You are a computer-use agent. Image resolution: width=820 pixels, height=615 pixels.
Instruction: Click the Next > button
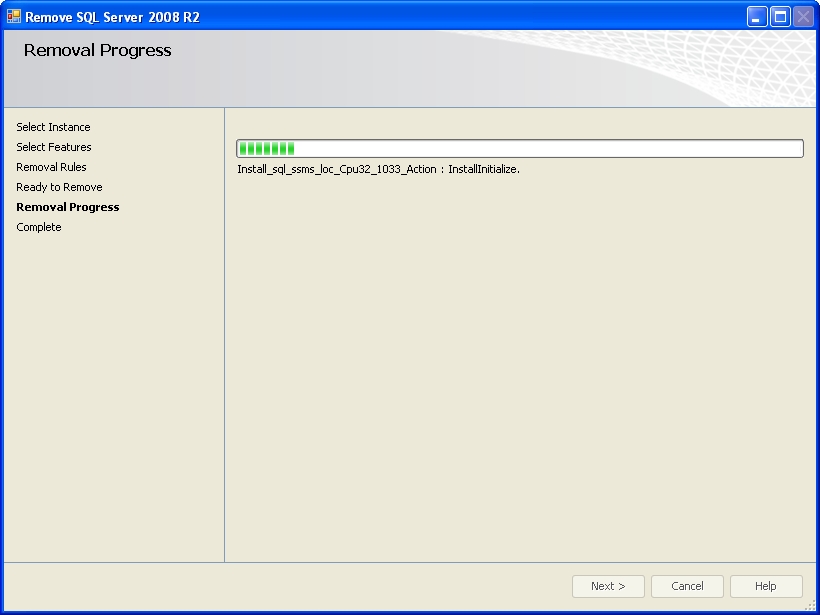pyautogui.click(x=608, y=586)
